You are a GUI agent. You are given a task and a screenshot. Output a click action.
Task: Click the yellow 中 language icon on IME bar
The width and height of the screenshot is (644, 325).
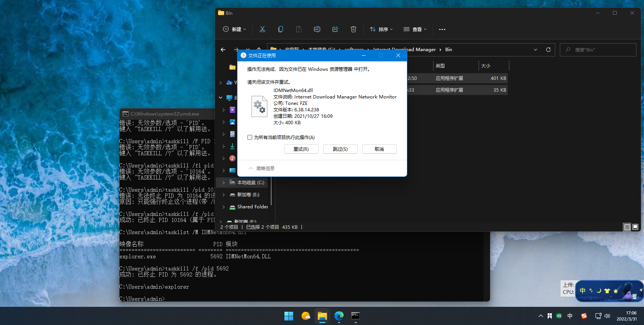point(583,291)
